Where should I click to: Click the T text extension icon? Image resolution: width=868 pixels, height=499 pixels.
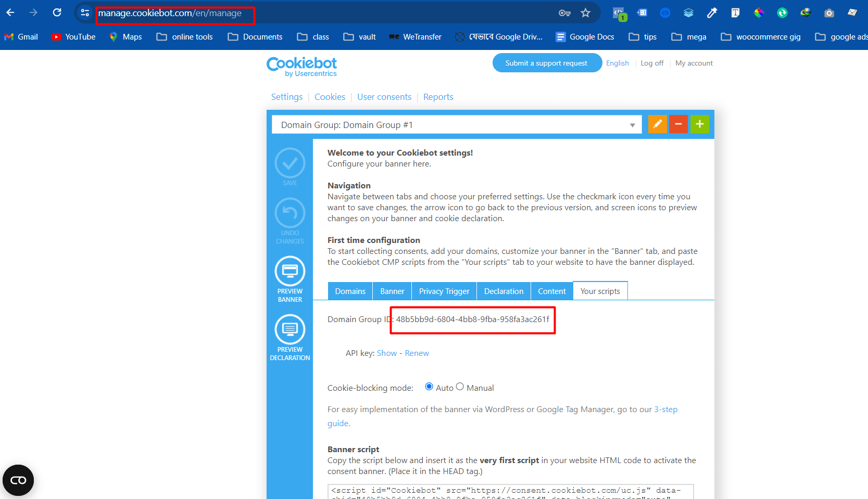tap(735, 13)
